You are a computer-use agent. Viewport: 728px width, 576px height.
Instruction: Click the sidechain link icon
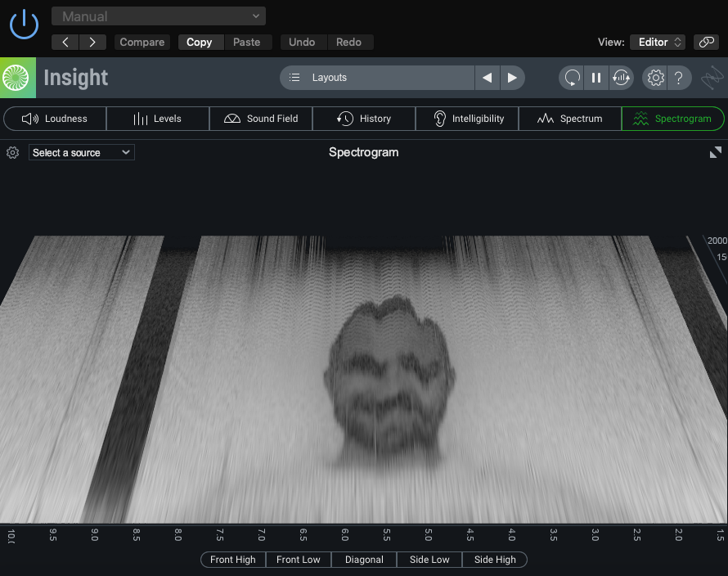coord(705,42)
